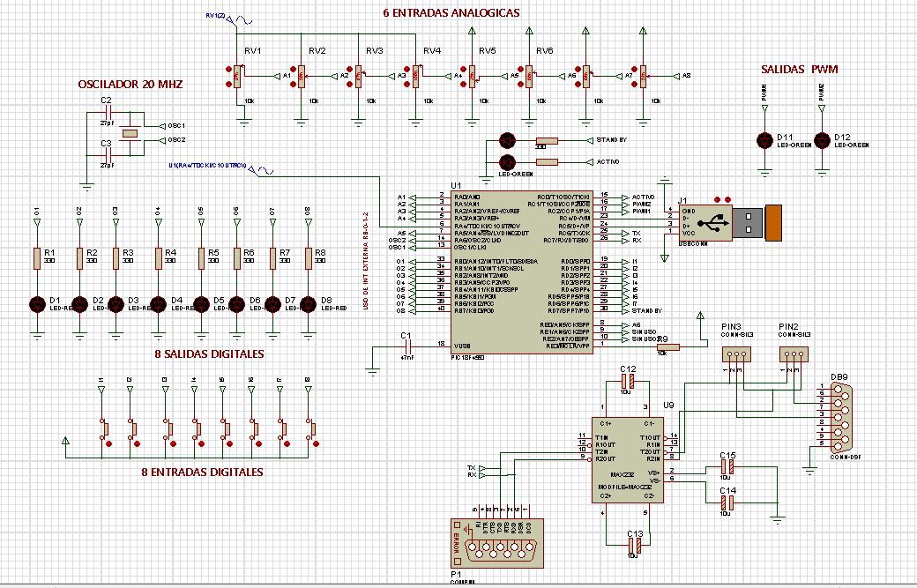Select potentiometer RV4
Image resolution: width=917 pixels, height=588 pixels.
tap(415, 76)
